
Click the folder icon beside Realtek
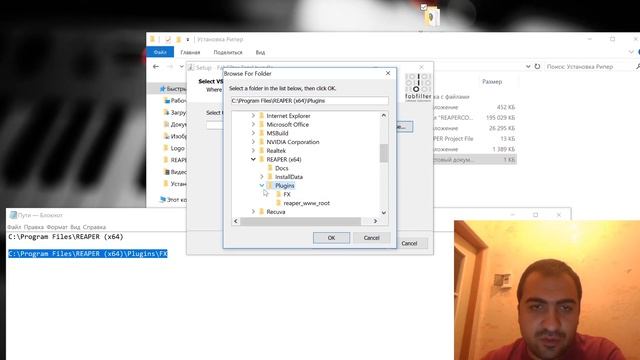tap(262, 150)
